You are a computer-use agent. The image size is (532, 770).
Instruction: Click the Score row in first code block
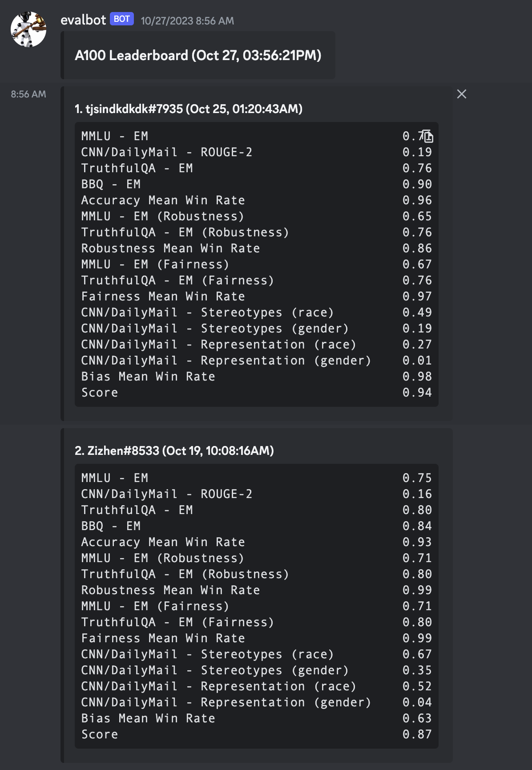[x=100, y=393]
